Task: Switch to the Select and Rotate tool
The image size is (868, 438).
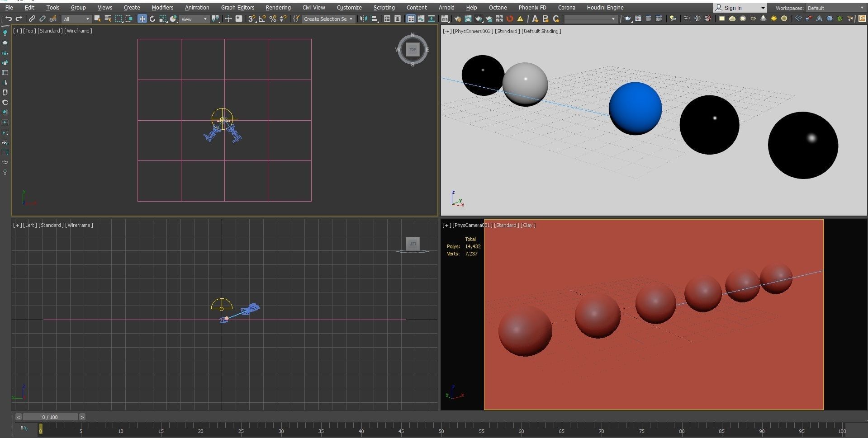Action: [x=152, y=19]
